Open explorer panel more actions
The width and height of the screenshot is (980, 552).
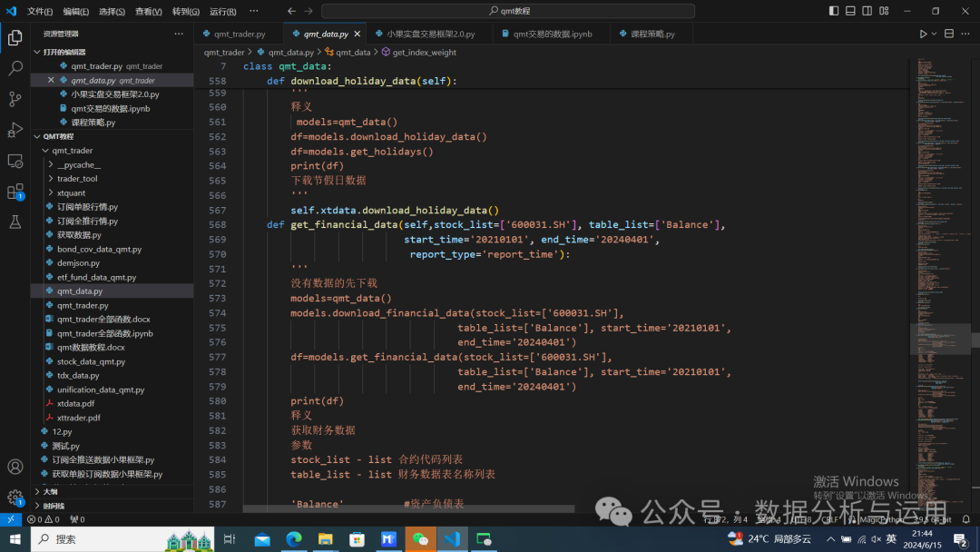[x=179, y=34]
